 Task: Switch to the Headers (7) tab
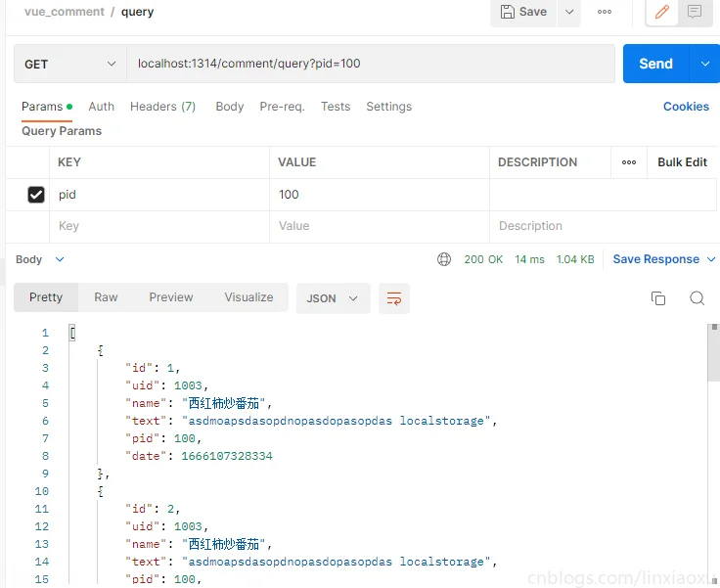tap(162, 107)
